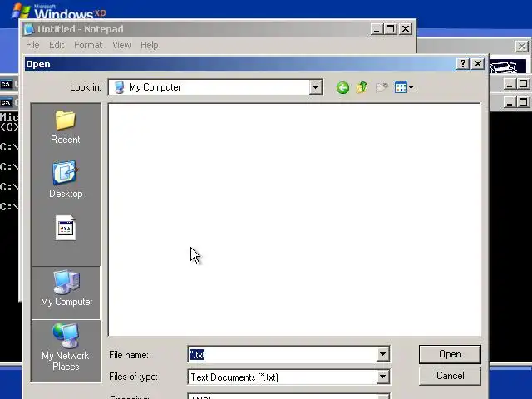Viewport: 532px width, 399px height.
Task: Go to Desktop in places bar
Action: tap(66, 180)
